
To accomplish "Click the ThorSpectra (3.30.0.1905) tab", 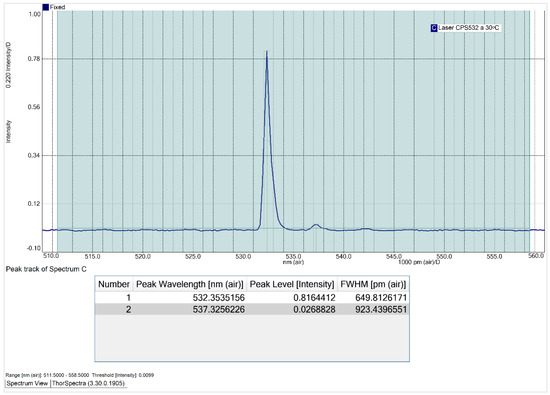I will click(x=88, y=383).
